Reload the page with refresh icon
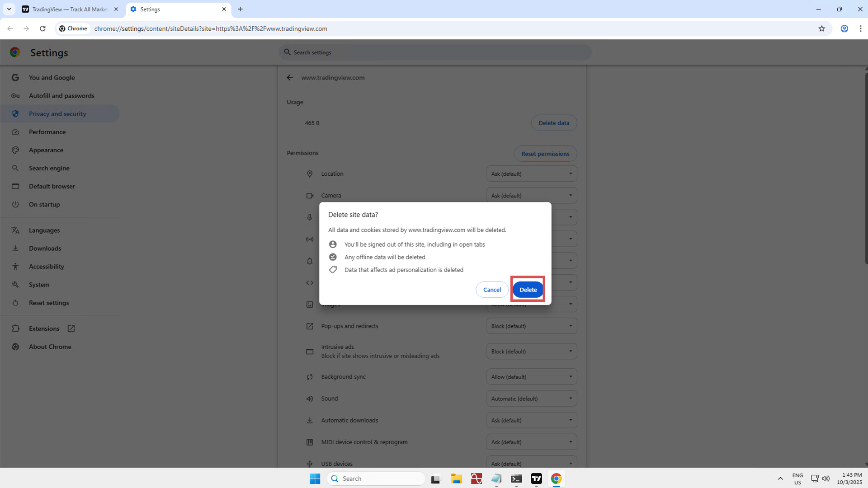The height and width of the screenshot is (488, 868). (x=42, y=28)
